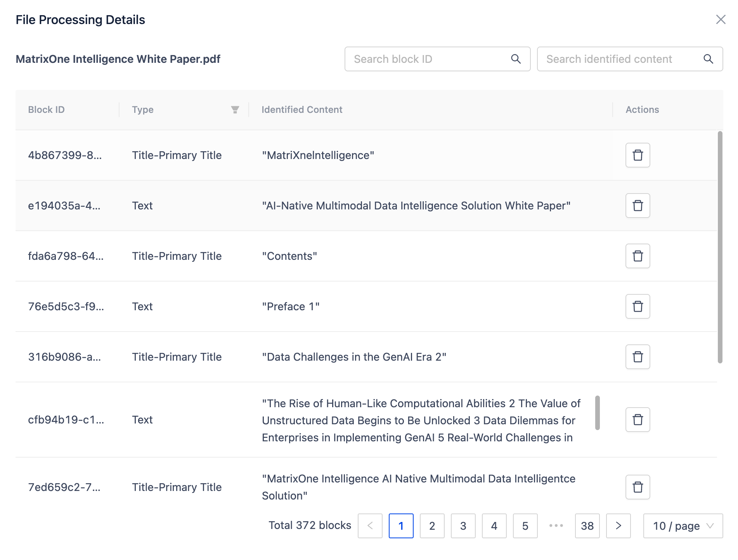The image size is (738, 560).
Task: Delete block cfb94b19 using trash icon
Action: pyautogui.click(x=638, y=420)
